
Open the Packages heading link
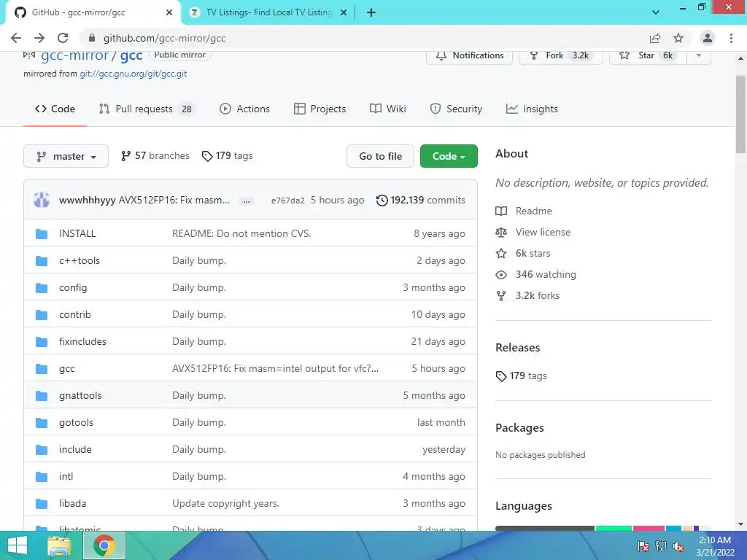pos(519,427)
